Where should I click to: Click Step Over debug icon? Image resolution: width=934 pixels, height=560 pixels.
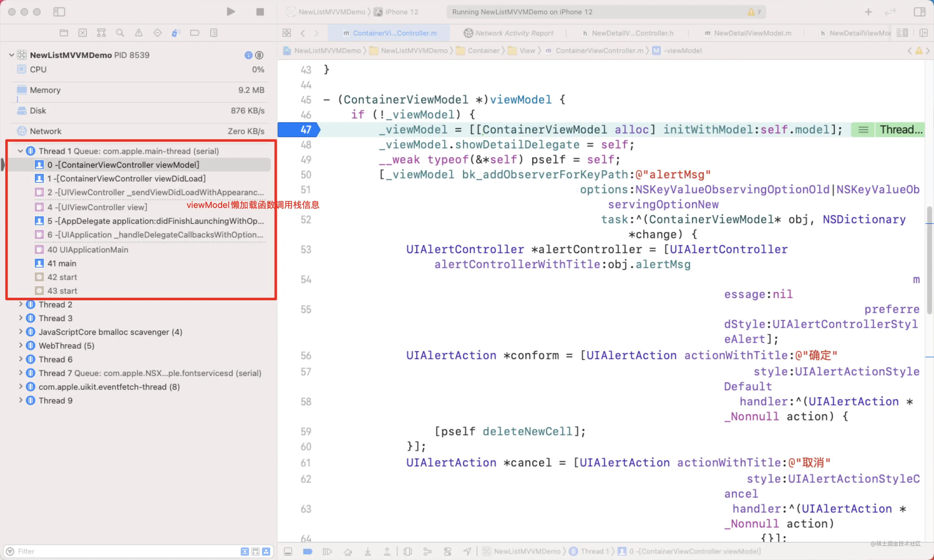click(348, 551)
